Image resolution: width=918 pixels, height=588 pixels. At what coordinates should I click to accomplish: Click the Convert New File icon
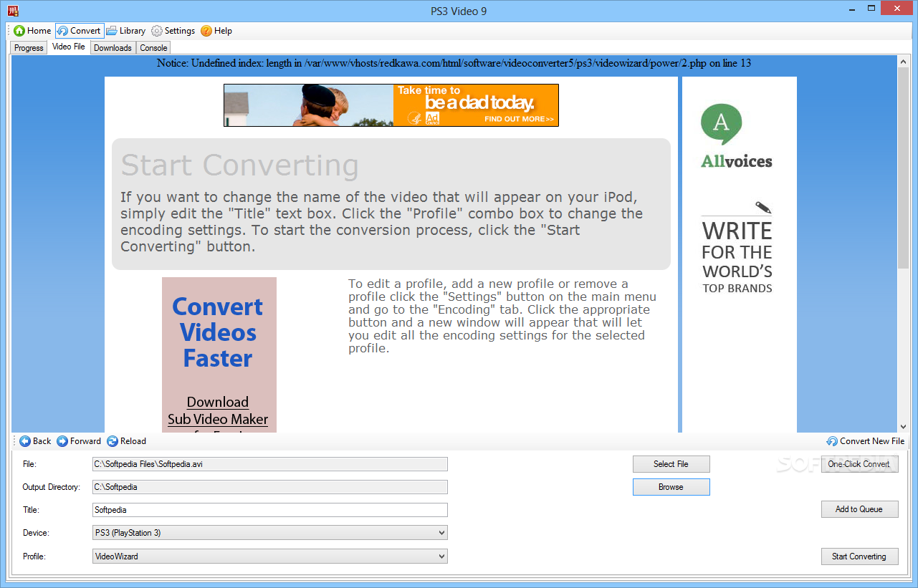click(x=832, y=441)
